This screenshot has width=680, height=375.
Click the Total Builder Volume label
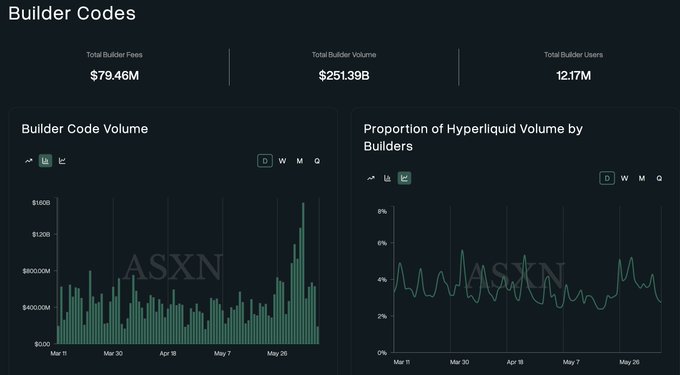pos(344,55)
